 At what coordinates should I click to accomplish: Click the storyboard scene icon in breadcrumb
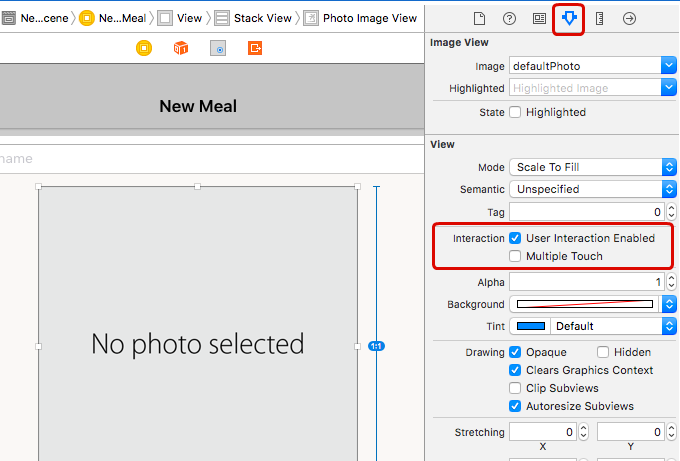(x=9, y=18)
